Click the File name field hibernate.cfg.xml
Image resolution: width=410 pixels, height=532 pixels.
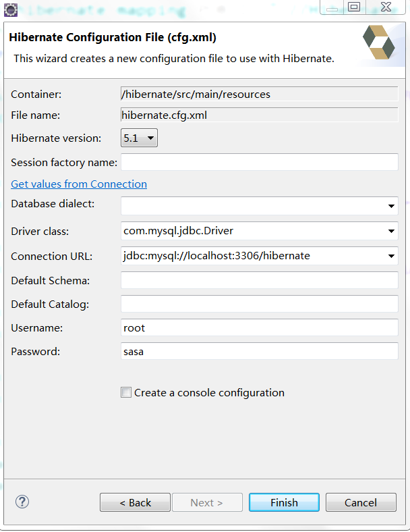[260, 115]
